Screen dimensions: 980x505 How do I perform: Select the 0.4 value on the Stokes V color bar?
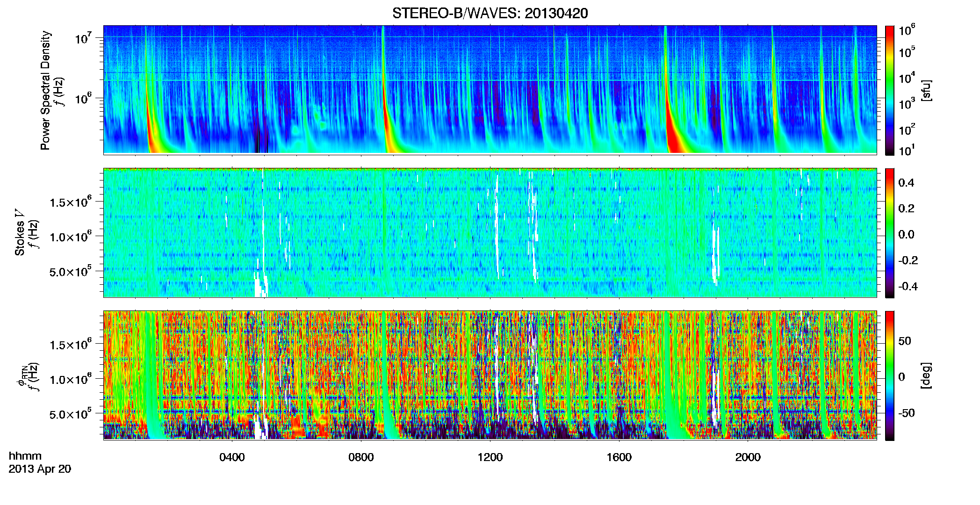906,183
